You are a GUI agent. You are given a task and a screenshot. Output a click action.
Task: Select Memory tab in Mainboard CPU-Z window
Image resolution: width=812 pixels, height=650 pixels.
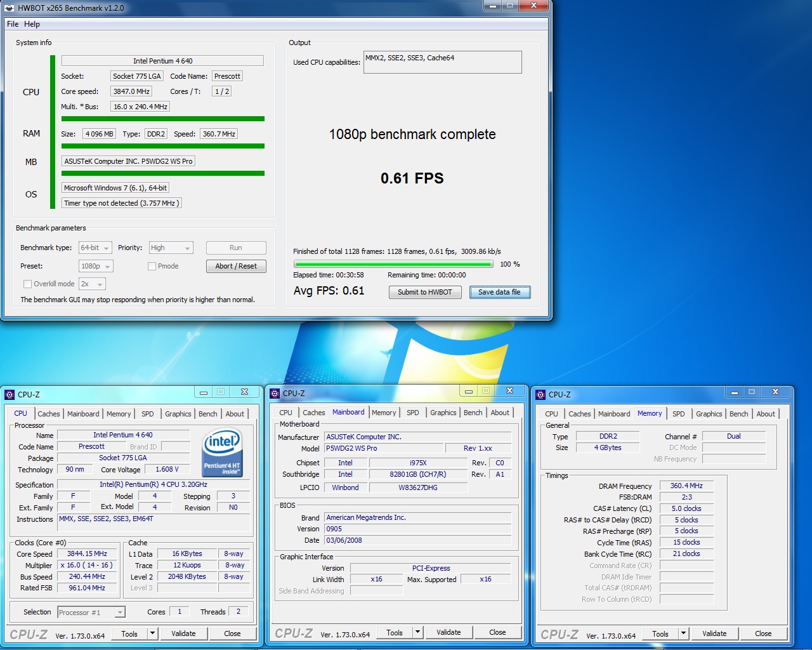384,412
